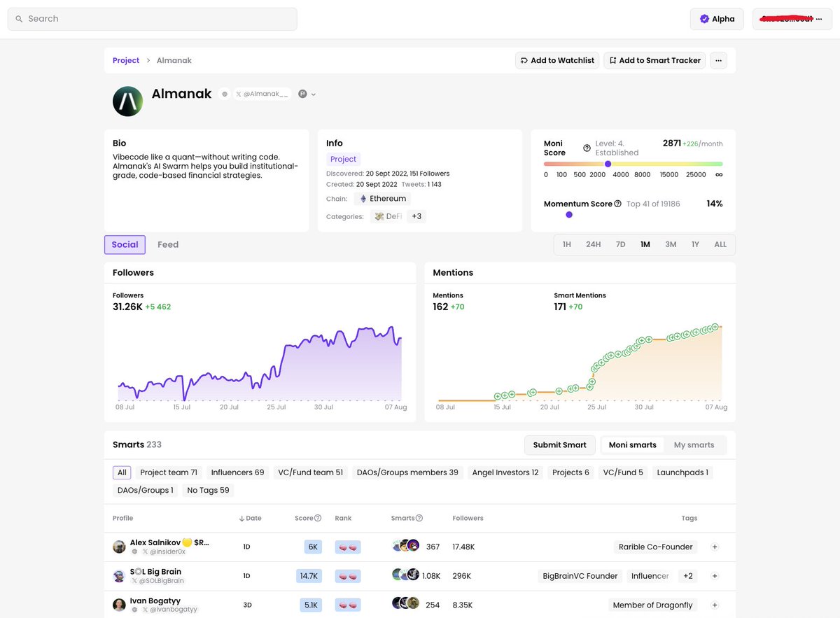840x618 pixels.
Task: Click the Submit Smart button
Action: [x=560, y=445]
